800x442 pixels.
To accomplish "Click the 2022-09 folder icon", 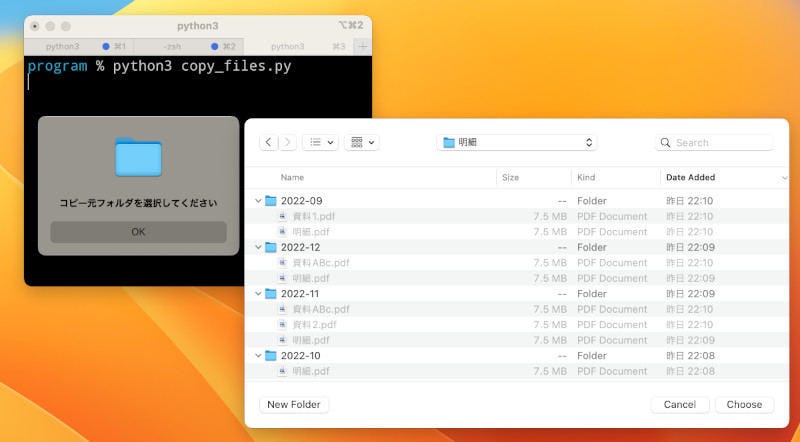I will pyautogui.click(x=271, y=201).
